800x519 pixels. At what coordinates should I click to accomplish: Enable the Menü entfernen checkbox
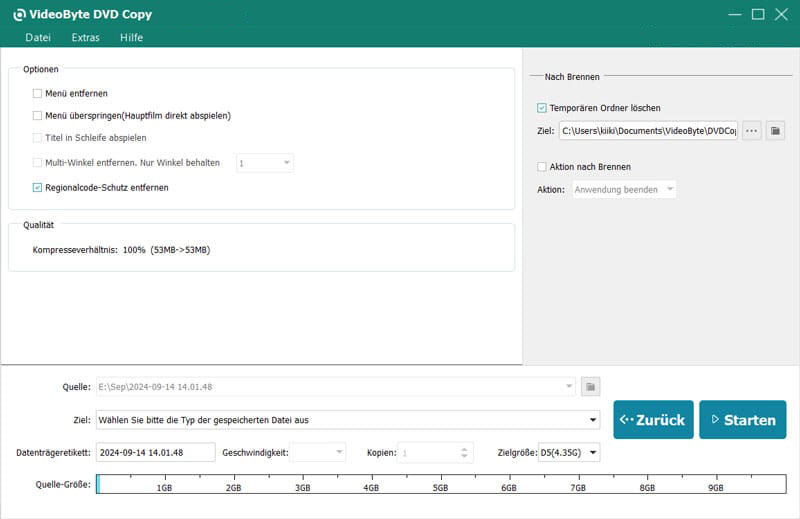(x=37, y=93)
